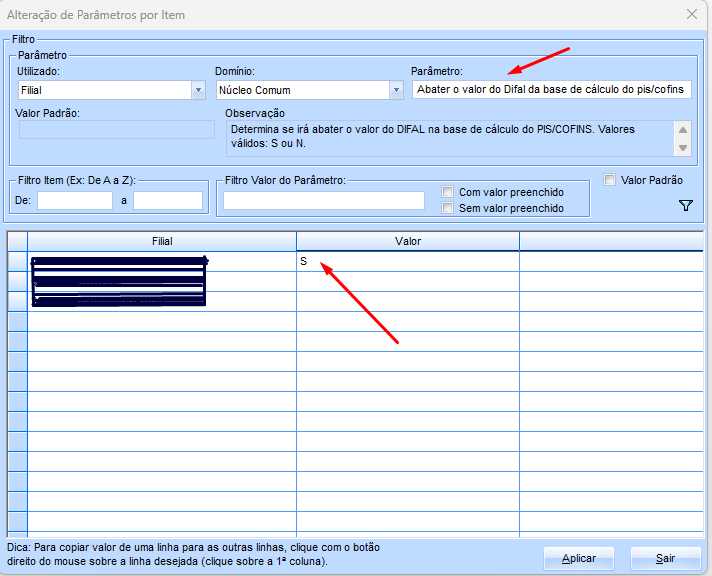Sort by the Filial column header
Screen dimensions: 712x576
click(161, 241)
